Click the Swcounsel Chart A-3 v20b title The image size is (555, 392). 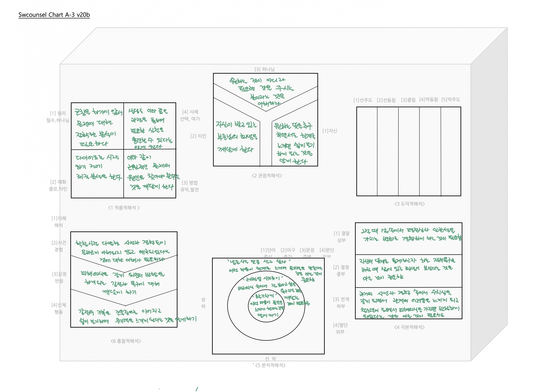(x=54, y=15)
